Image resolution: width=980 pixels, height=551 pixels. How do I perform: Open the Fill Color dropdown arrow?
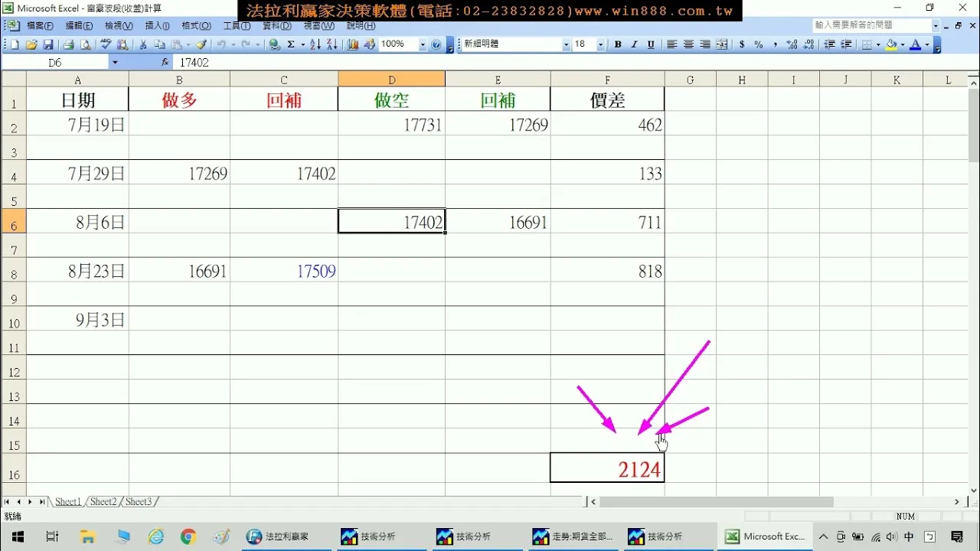tap(903, 44)
